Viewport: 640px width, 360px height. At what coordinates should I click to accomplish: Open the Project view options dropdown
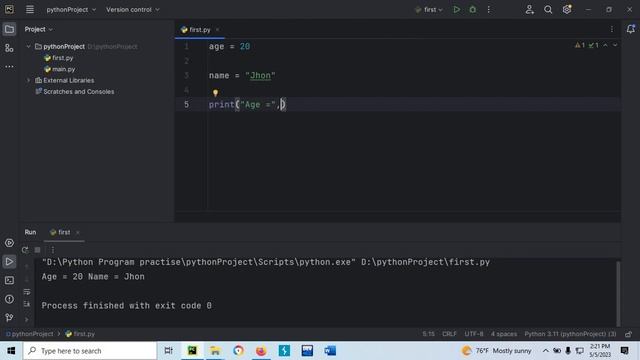pos(38,29)
